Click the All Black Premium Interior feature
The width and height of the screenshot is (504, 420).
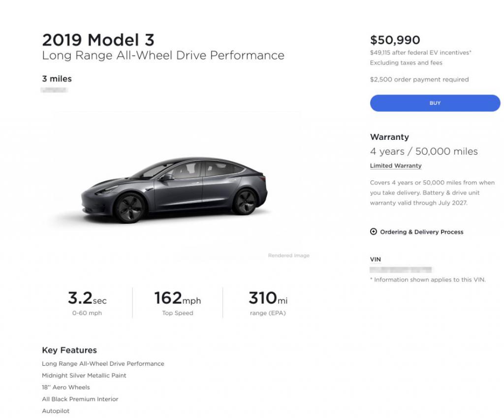80,399
